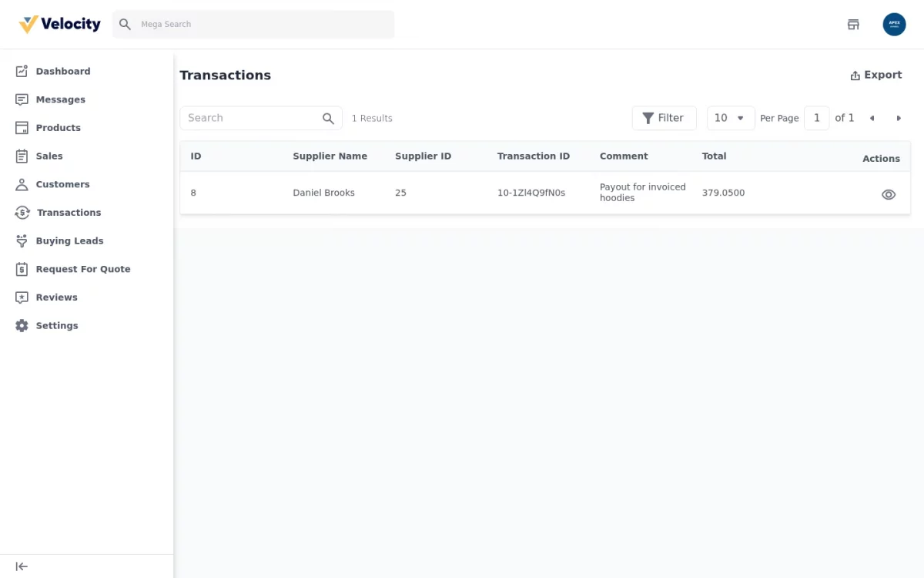Focus the transactions Search field

pos(261,118)
